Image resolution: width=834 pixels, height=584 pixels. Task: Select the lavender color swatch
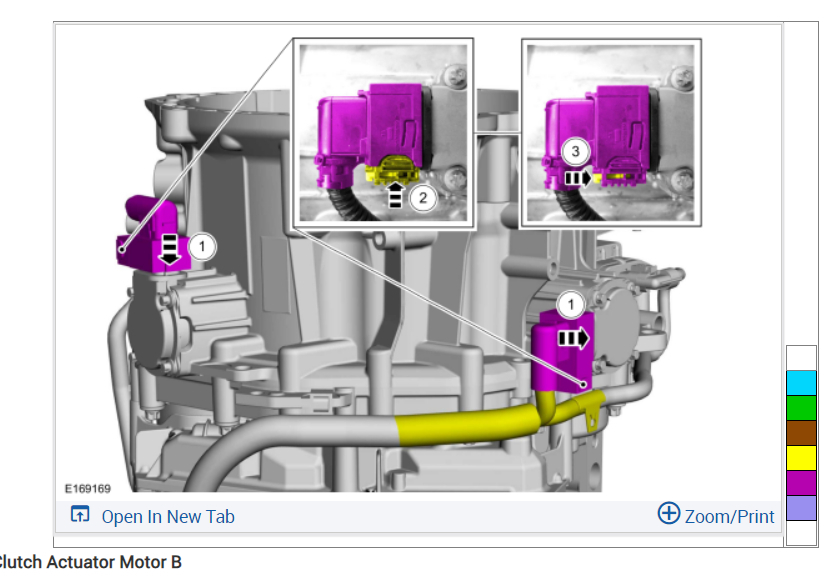coord(801,508)
